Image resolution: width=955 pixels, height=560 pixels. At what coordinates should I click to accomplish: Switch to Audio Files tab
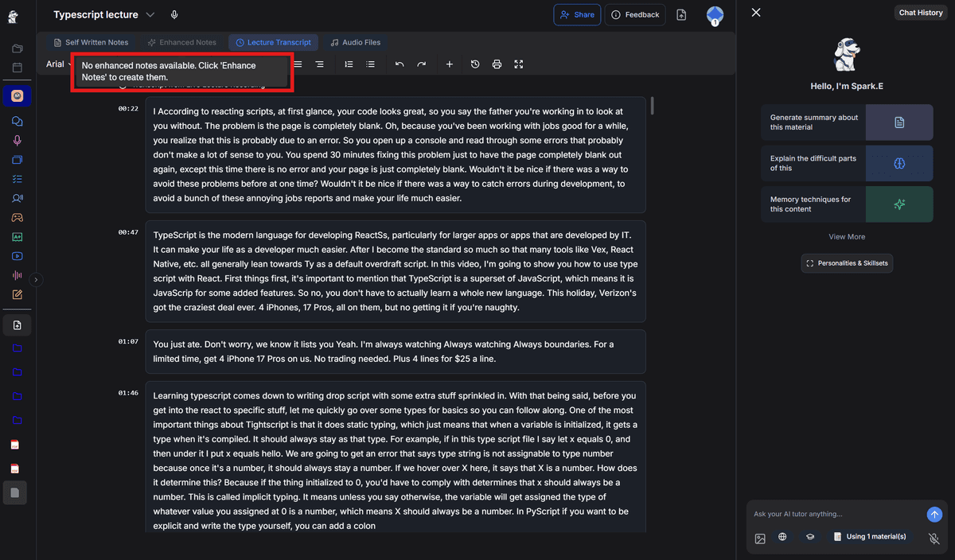click(356, 42)
